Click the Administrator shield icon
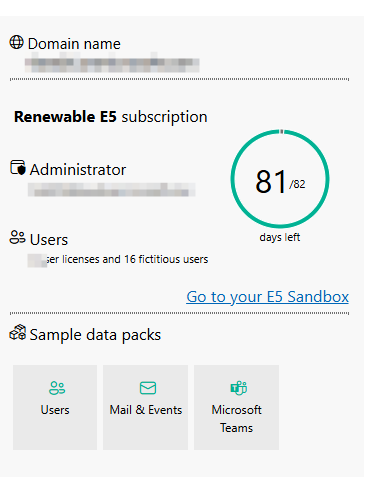Viewport: 391px width, 477px height. click(18, 168)
